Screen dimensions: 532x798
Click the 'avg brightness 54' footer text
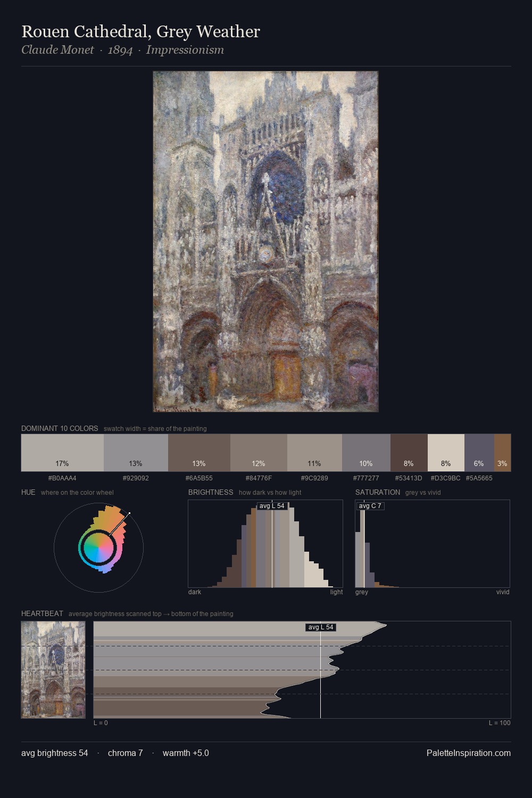click(x=55, y=753)
